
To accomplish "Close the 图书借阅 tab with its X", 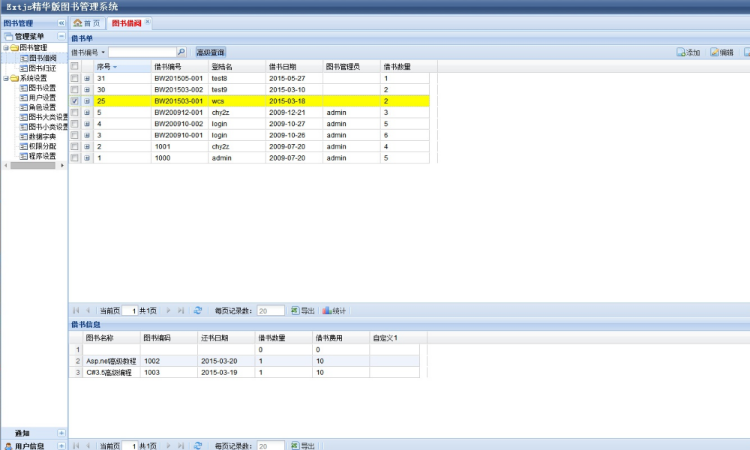I will pos(148,21).
